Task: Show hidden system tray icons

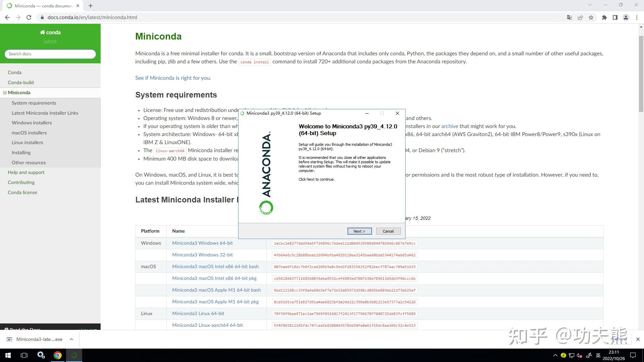Action: 555,355
